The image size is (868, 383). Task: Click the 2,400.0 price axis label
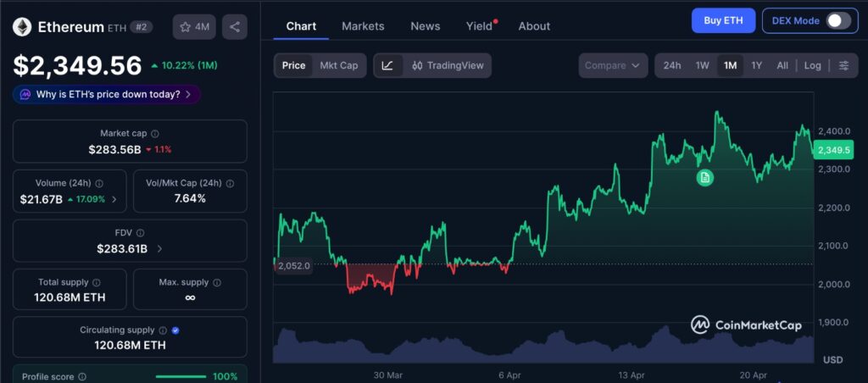coord(833,131)
